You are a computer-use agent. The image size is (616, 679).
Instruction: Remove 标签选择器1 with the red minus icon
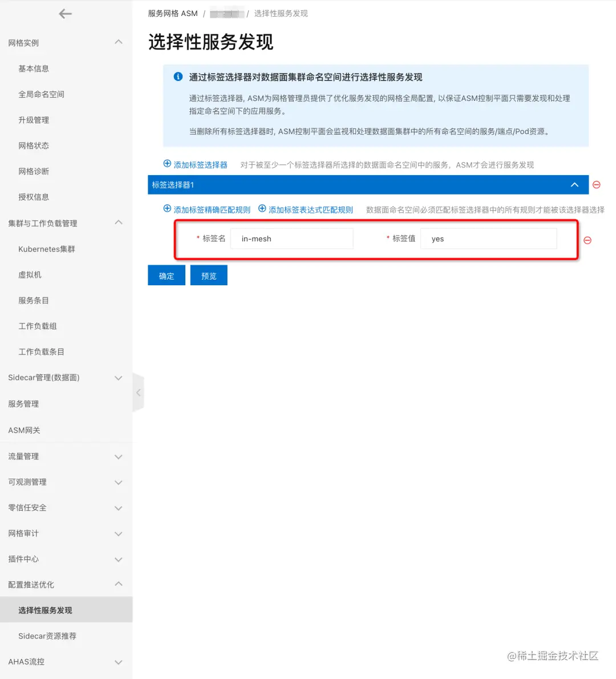pyautogui.click(x=596, y=185)
